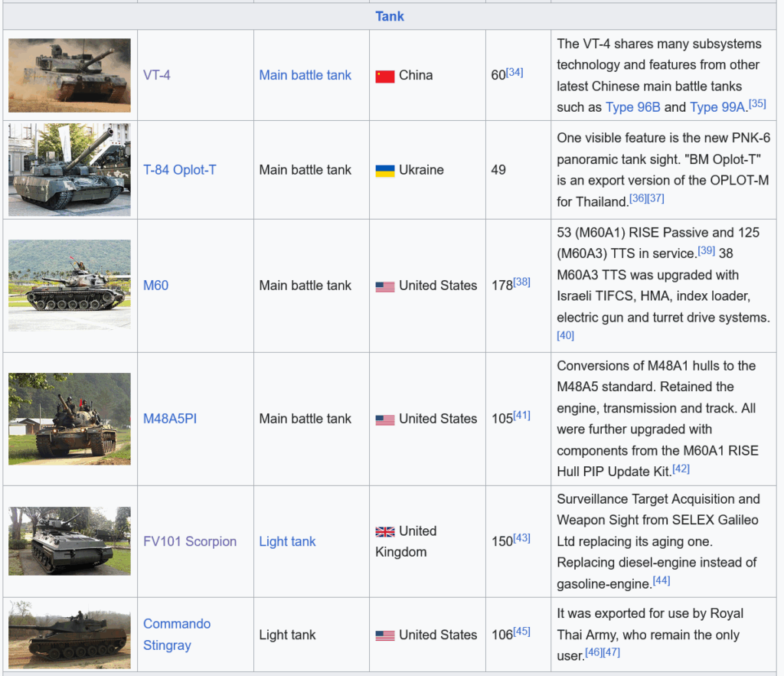Click the Light tank link in Scorpion row
The height and width of the screenshot is (676, 784).
click(x=288, y=541)
